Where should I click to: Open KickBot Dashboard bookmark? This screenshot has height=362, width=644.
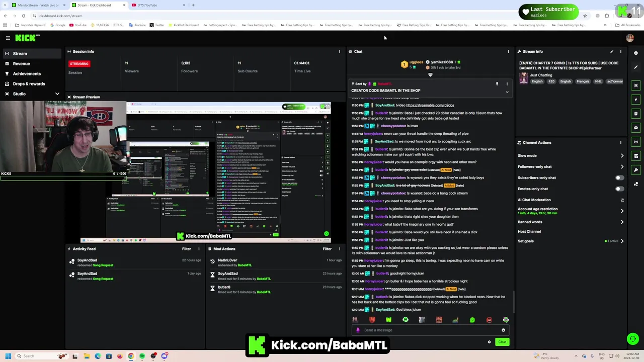point(184,25)
